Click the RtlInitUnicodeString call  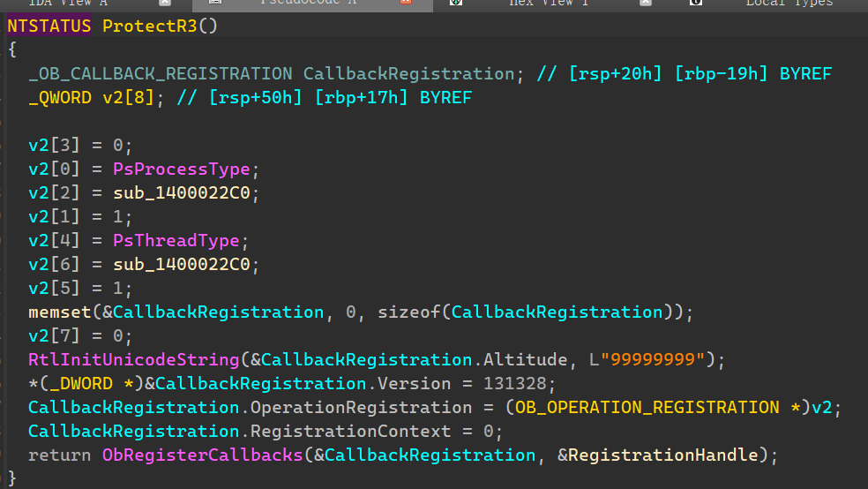(x=133, y=359)
